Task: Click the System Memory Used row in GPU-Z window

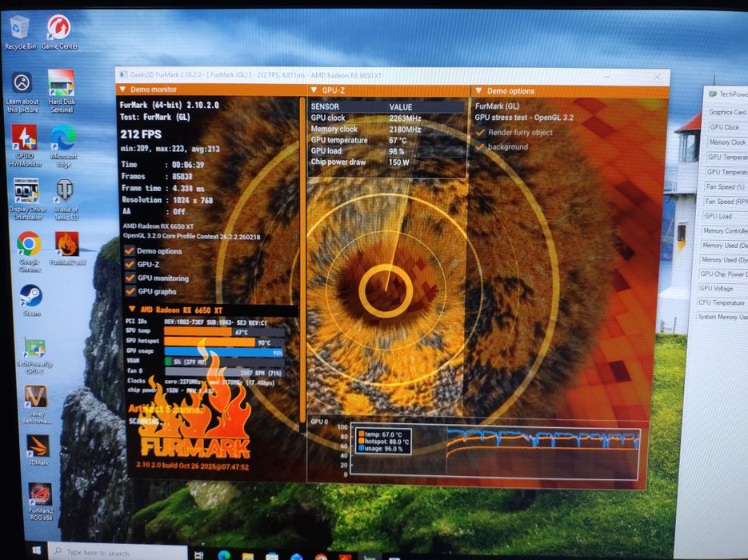Action: coord(721,317)
